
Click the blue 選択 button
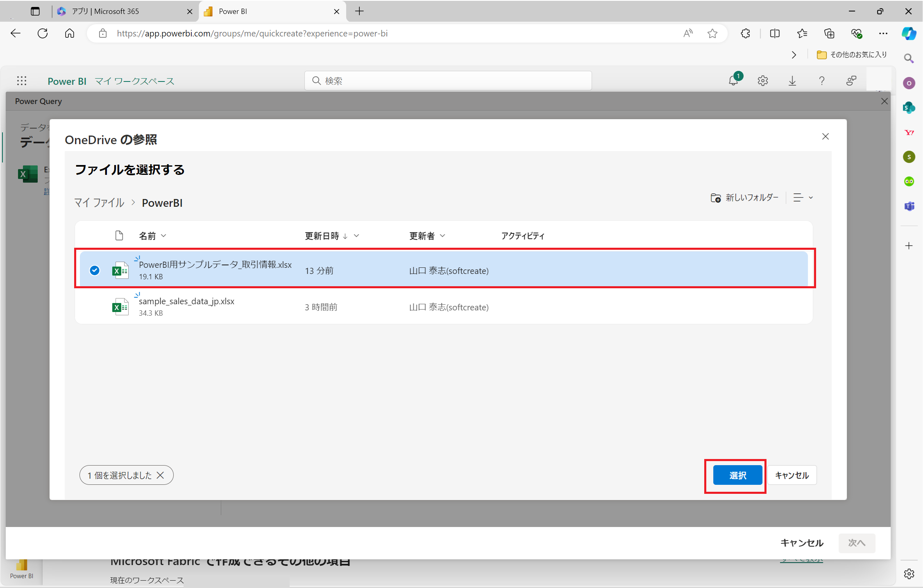737,475
